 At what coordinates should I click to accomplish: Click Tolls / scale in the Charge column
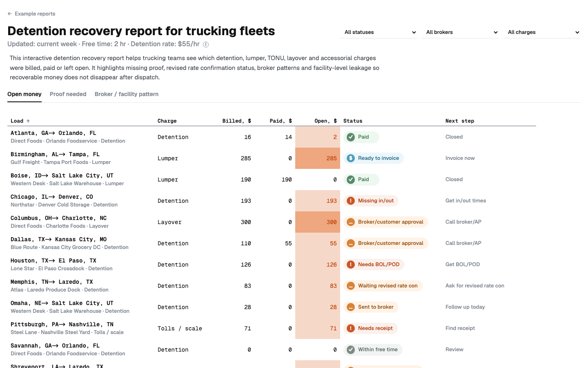pos(180,329)
